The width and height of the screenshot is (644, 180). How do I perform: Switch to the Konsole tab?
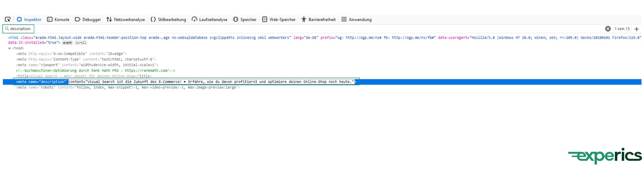[58, 19]
